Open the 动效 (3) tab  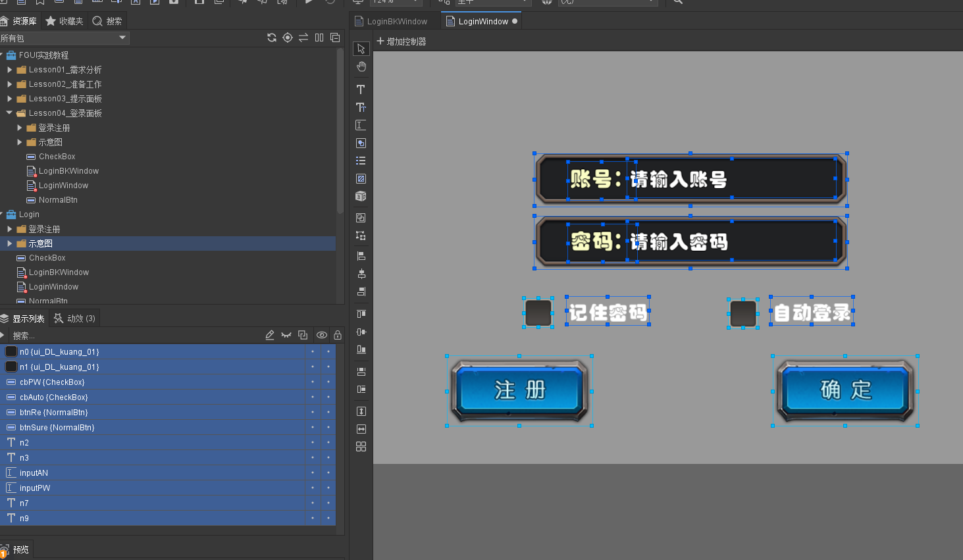coord(75,318)
